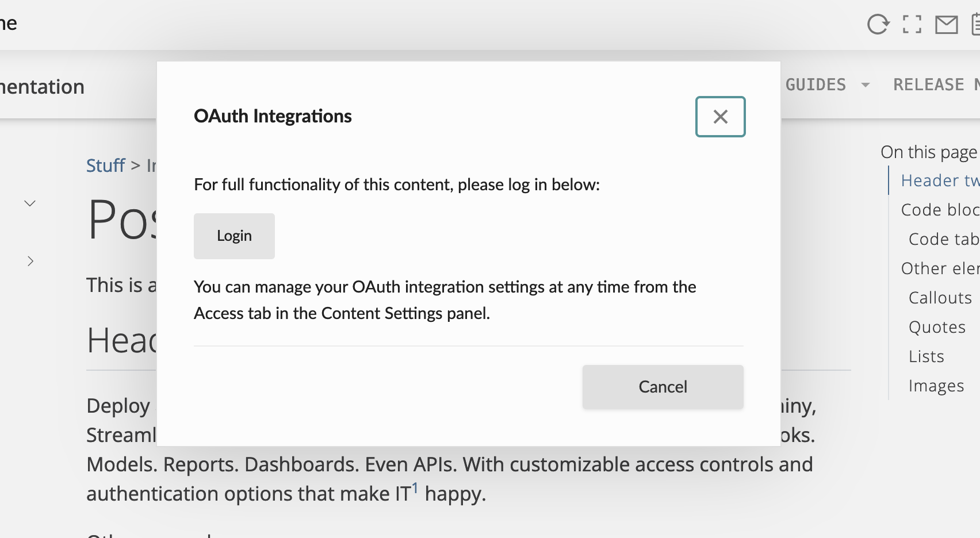Expand the sidebar section with right chevron
The height and width of the screenshot is (538, 980).
tap(30, 261)
